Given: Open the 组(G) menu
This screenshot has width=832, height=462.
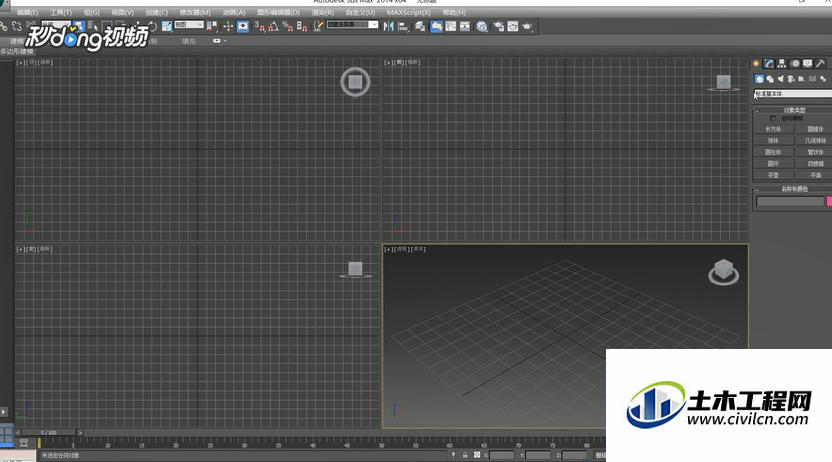Looking at the screenshot, I should point(91,12).
